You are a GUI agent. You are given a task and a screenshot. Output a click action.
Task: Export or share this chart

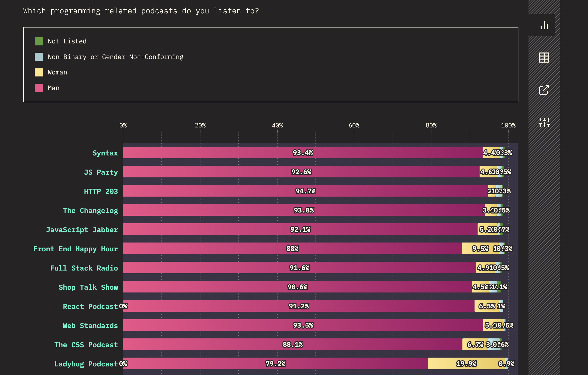pos(544,90)
